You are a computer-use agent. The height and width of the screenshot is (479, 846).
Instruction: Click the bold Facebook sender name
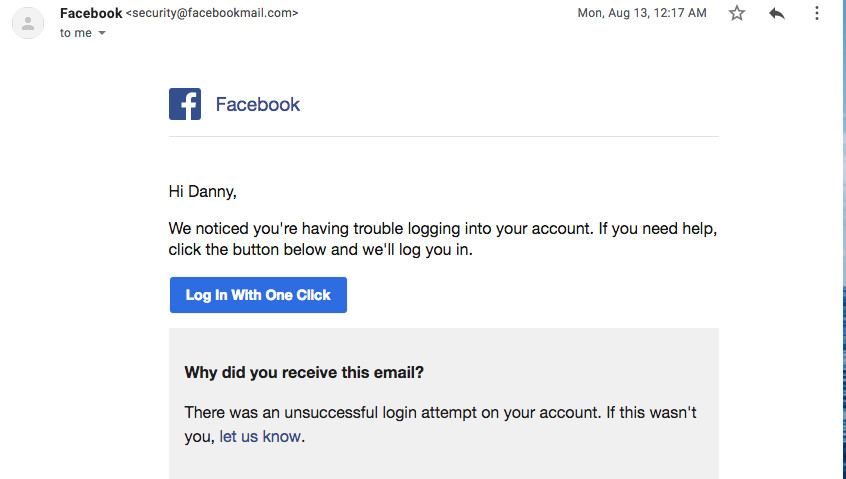pos(91,13)
